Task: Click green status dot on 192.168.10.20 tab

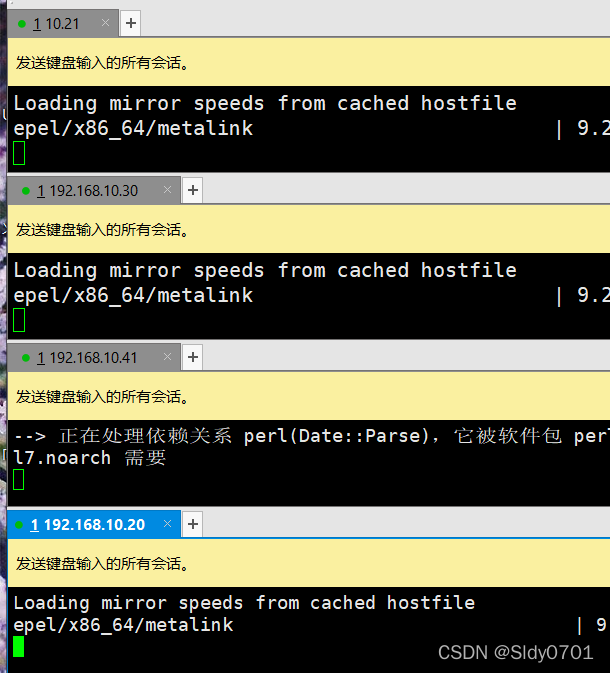Action: click(19, 524)
